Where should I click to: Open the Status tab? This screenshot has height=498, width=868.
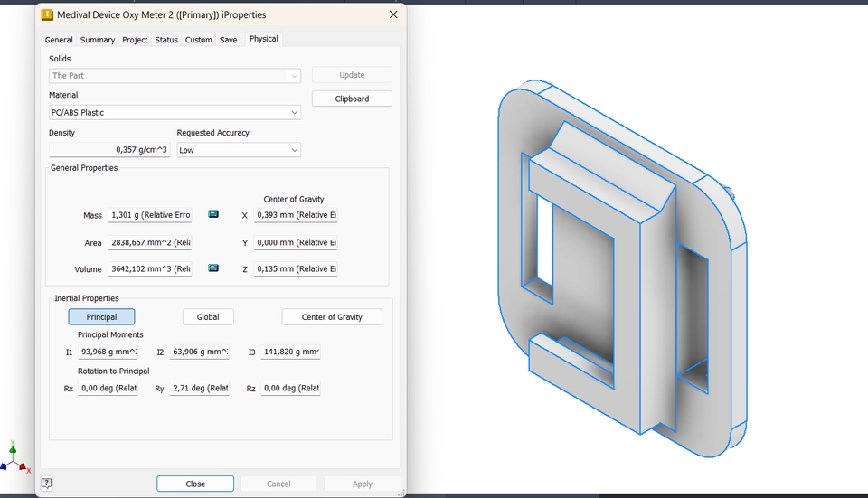point(166,40)
